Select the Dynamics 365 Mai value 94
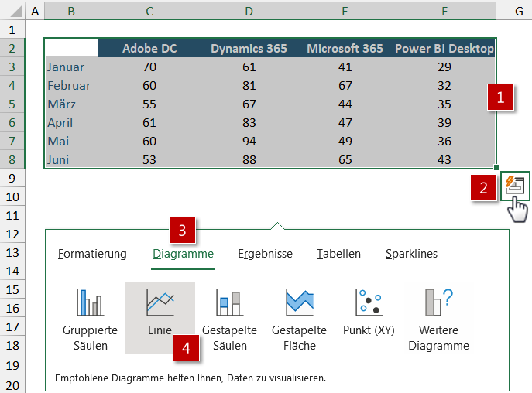Screen dimensions: 532x393 tap(248, 141)
